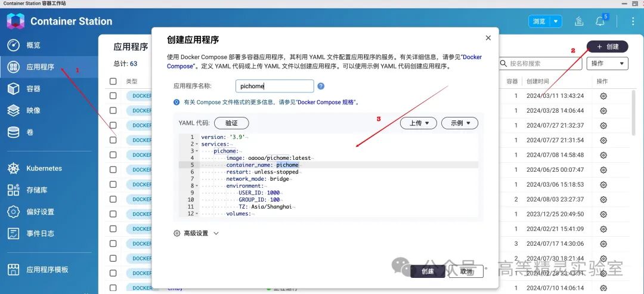Click the 应用程序模板 template icon
Image resolution: width=644 pixels, height=294 pixels.
14,270
